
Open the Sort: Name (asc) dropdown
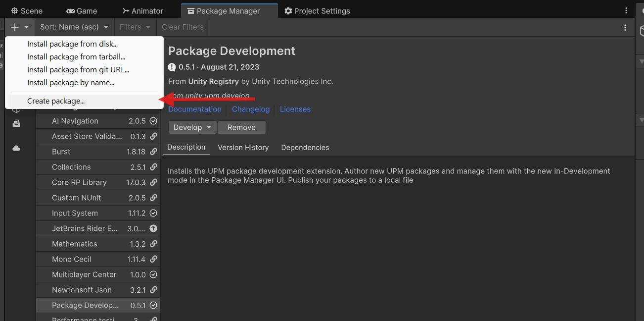pyautogui.click(x=74, y=27)
